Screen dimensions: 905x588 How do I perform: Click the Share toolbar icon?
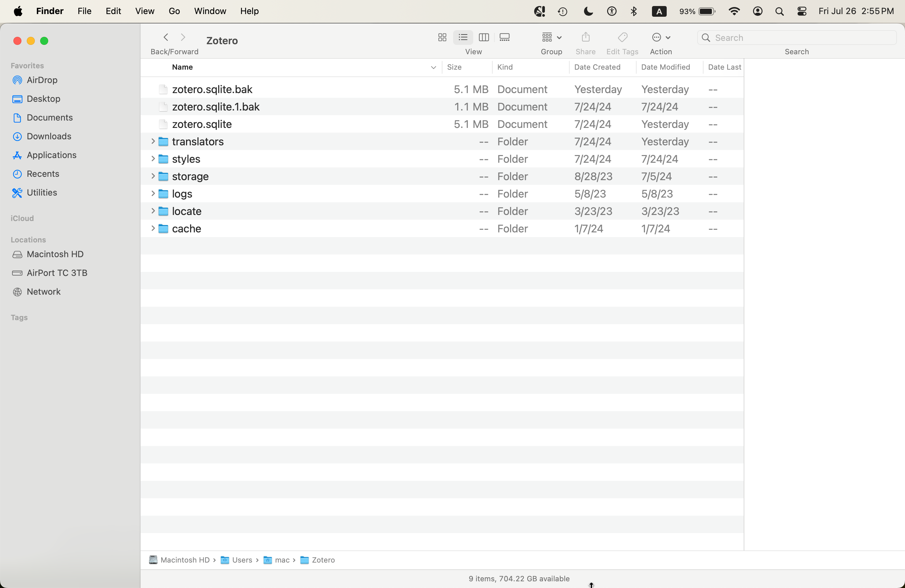coord(586,37)
